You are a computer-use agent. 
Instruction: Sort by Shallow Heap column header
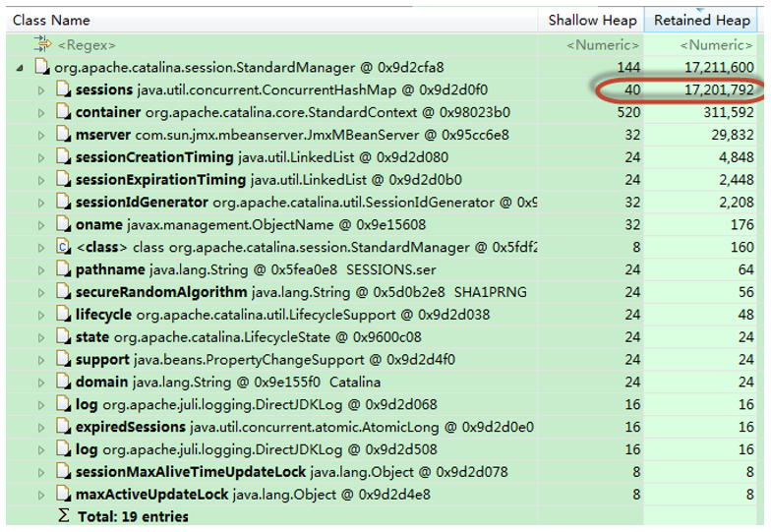[x=593, y=20]
